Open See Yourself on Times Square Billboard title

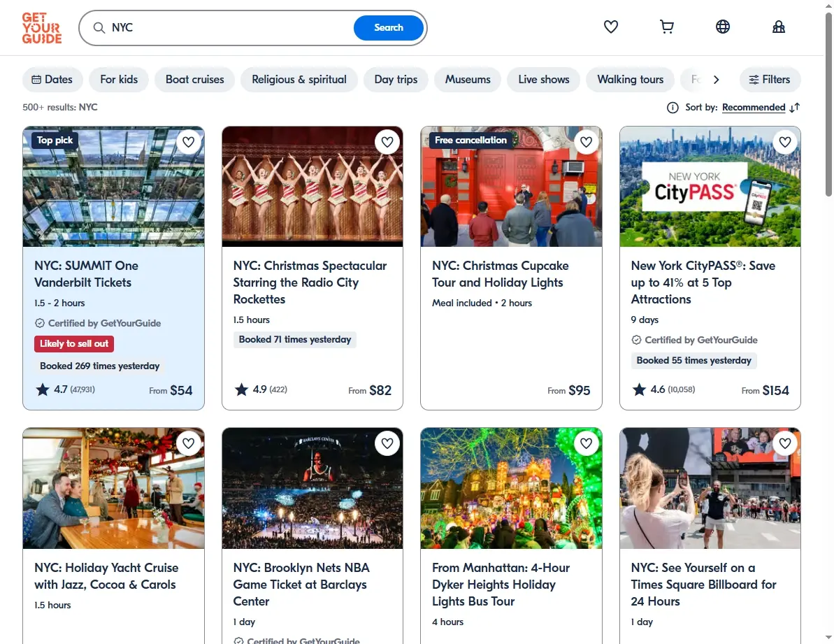point(704,585)
